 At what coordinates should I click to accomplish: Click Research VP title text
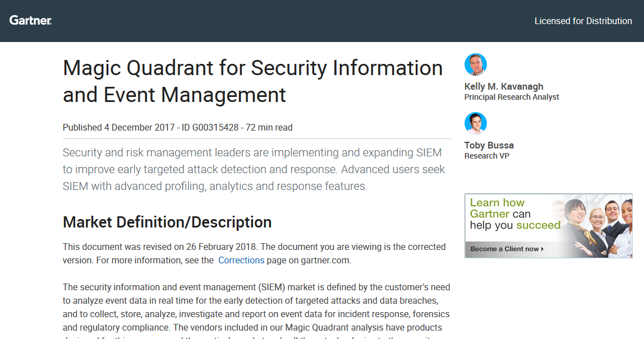coord(487,156)
